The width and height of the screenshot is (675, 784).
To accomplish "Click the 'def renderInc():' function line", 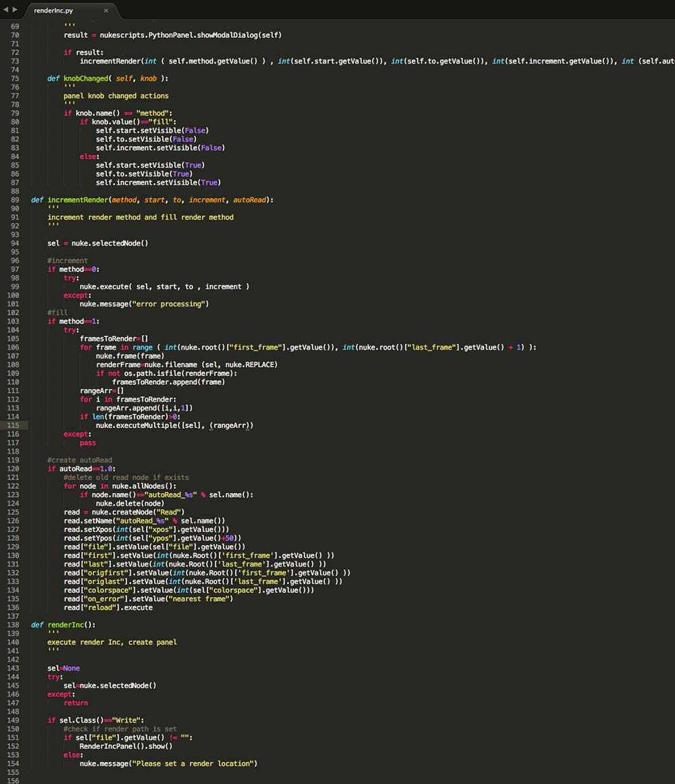I will point(63,625).
